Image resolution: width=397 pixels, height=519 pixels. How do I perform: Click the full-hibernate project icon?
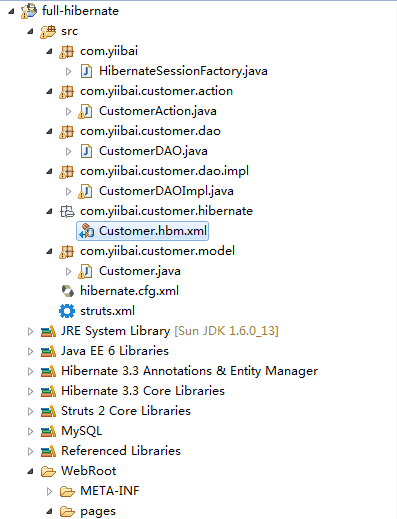pyautogui.click(x=29, y=11)
